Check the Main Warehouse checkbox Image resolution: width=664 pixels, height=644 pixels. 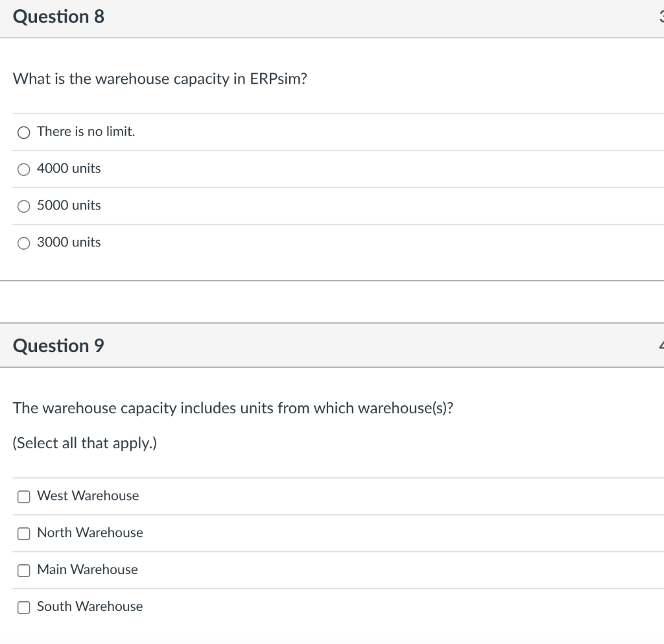click(x=23, y=570)
